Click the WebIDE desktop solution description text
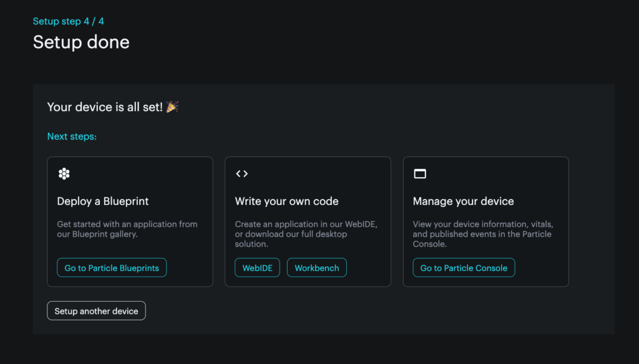 click(306, 234)
